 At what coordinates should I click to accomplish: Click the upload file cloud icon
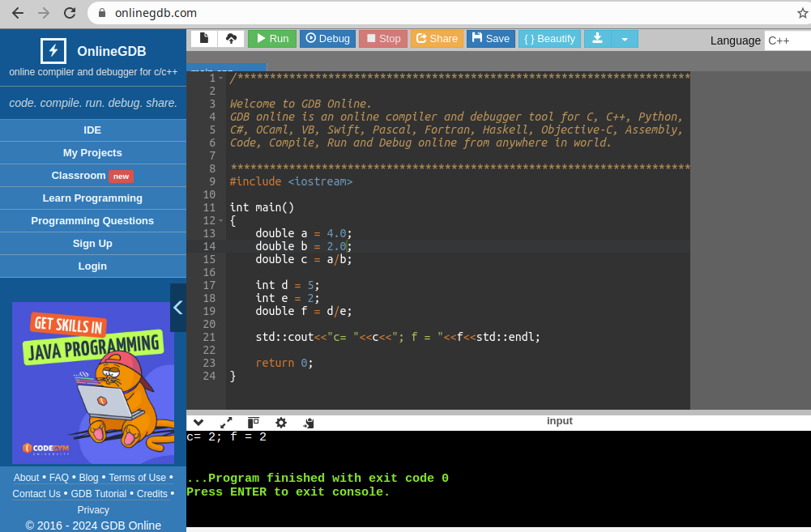pos(231,38)
